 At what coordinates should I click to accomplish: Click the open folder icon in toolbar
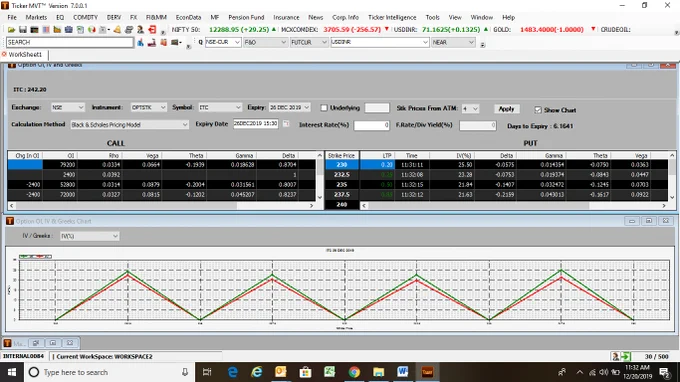coord(11,29)
